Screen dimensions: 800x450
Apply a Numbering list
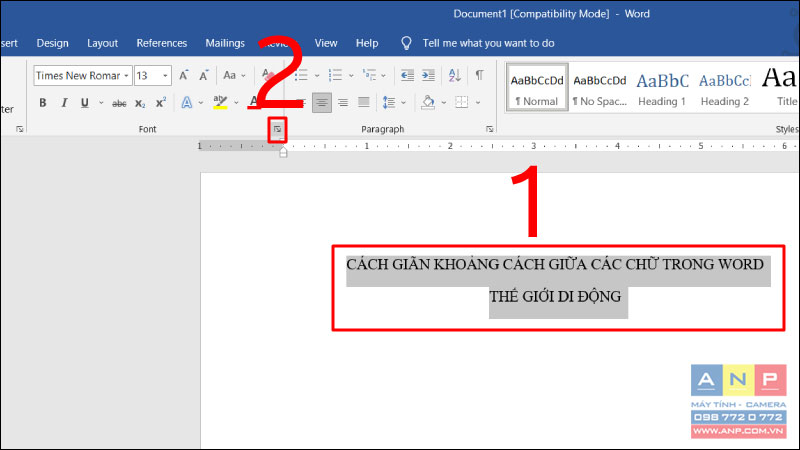click(x=335, y=76)
